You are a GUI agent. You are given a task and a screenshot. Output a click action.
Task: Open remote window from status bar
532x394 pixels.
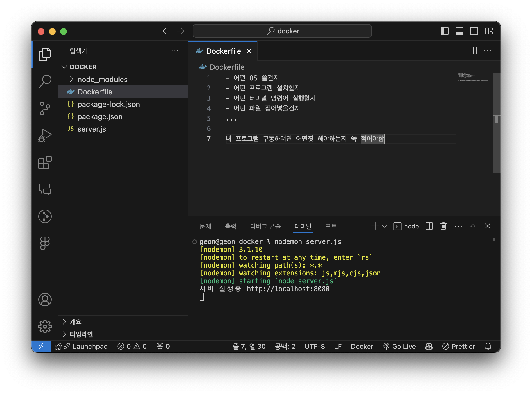point(41,346)
